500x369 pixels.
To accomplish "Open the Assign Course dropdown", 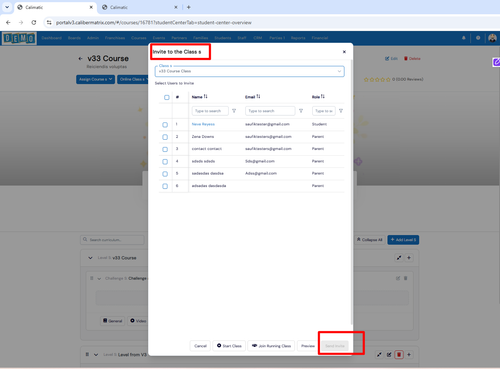I will point(95,79).
